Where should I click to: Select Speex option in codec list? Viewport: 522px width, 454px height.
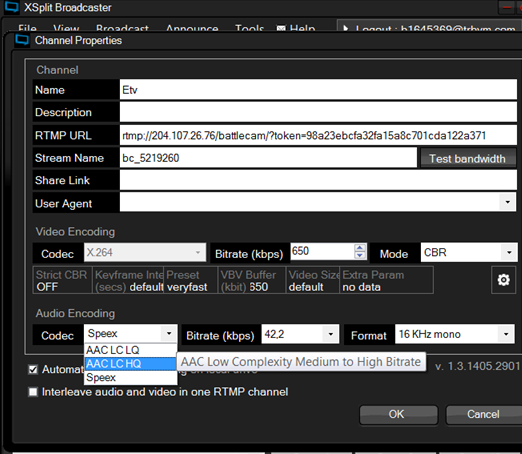[x=130, y=377]
